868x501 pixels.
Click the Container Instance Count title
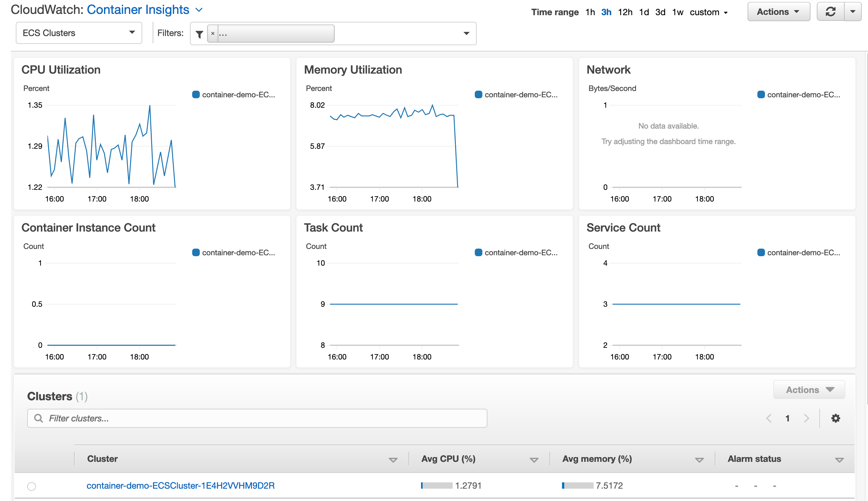[89, 228]
